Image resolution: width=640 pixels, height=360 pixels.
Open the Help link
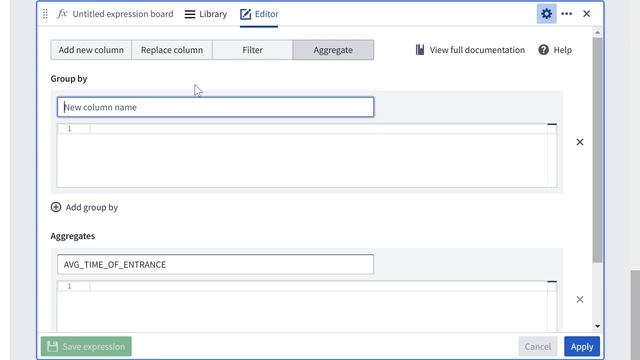555,50
